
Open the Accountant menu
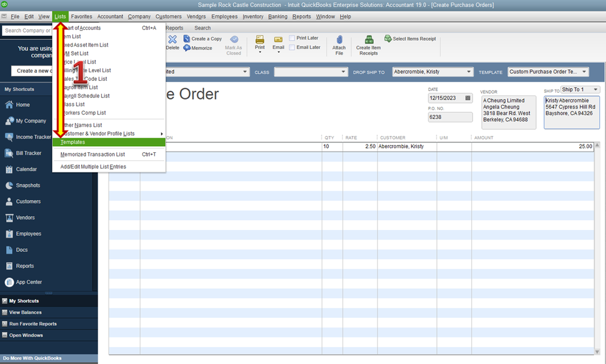pos(110,16)
